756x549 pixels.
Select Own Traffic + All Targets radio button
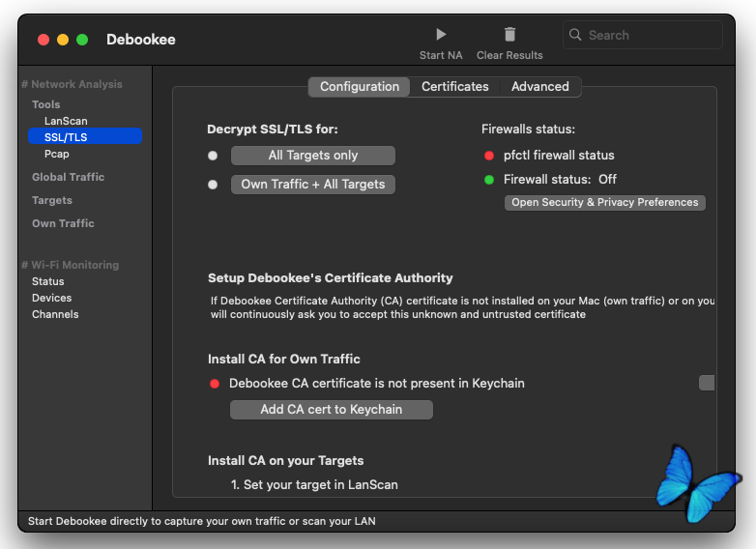[213, 185]
